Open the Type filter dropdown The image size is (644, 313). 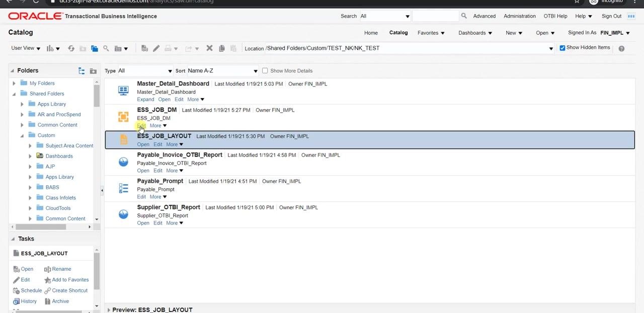pyautogui.click(x=145, y=71)
